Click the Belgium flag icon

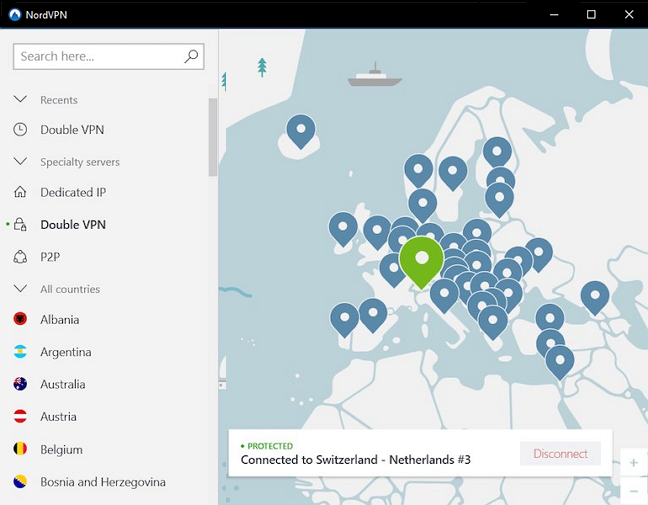tap(20, 449)
